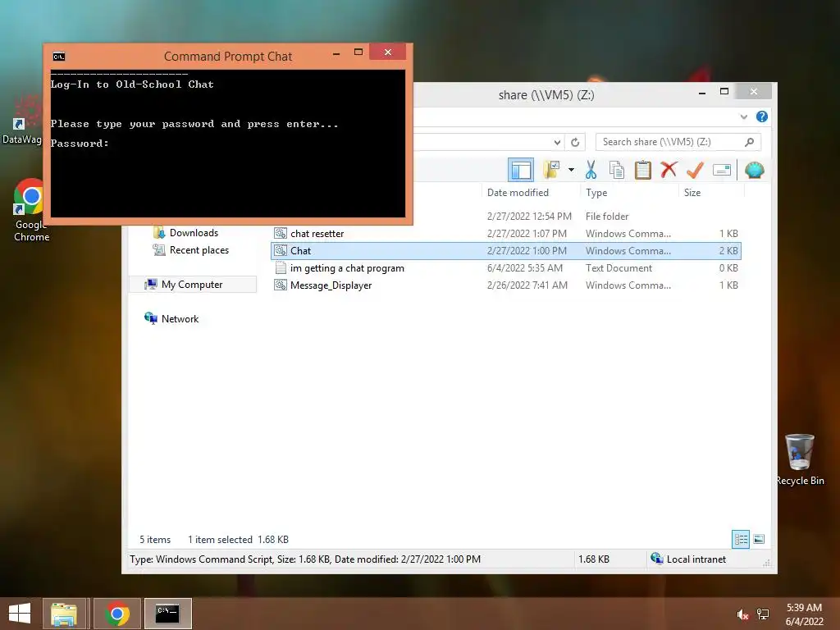This screenshot has width=840, height=630.
Task: Click the Copy icon in toolbar
Action: 617,170
